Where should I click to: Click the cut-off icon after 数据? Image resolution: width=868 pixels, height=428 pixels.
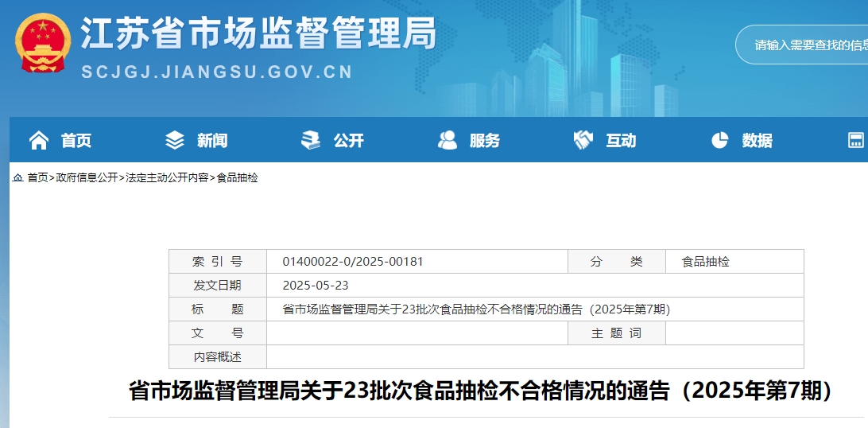[x=857, y=140]
